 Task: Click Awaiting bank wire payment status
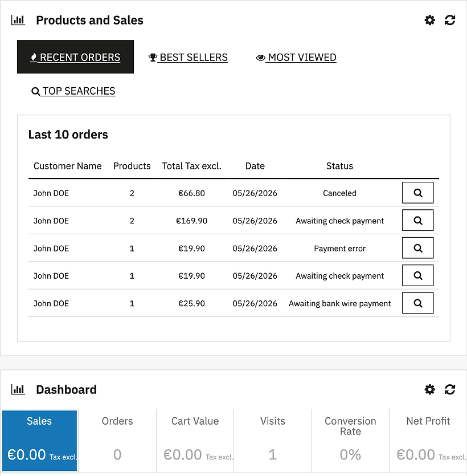(339, 303)
